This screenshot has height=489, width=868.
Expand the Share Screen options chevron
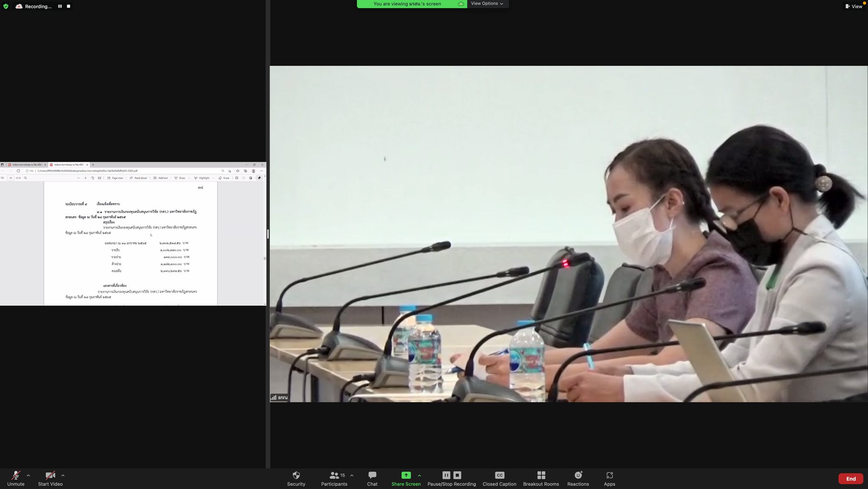pos(419,475)
